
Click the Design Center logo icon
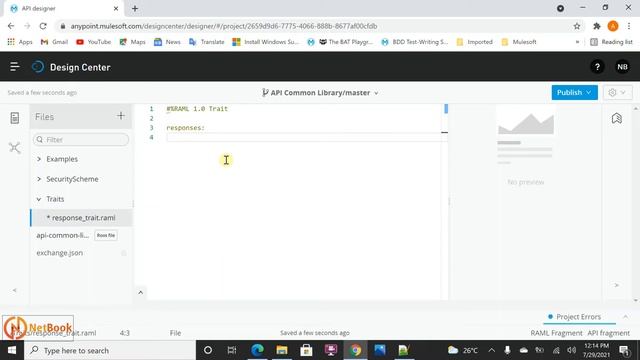(x=38, y=67)
